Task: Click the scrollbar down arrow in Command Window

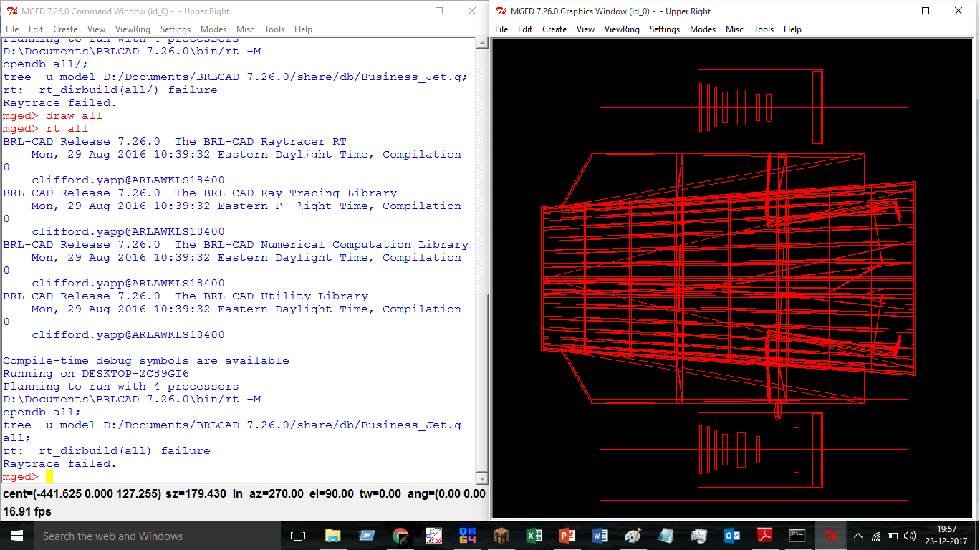Action: click(481, 479)
